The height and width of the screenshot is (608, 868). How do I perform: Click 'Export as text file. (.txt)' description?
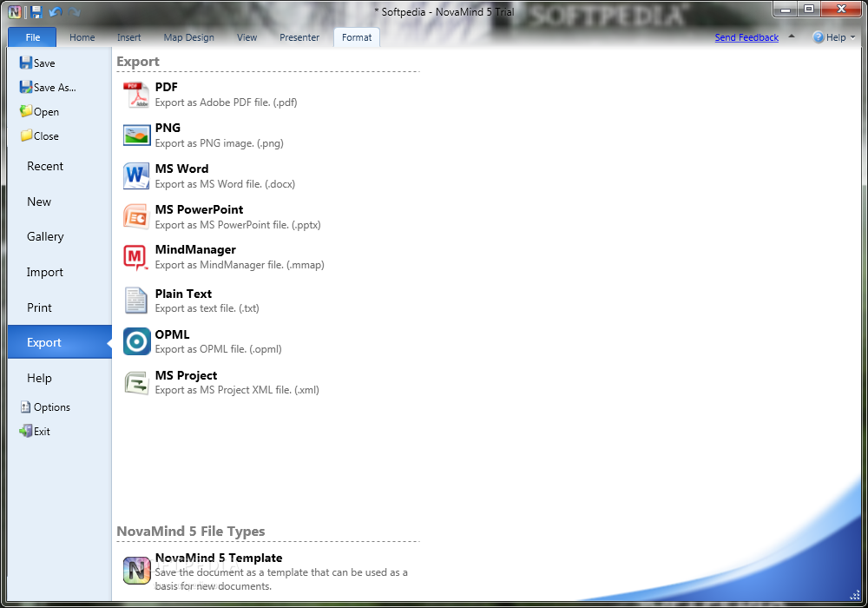[x=207, y=307]
